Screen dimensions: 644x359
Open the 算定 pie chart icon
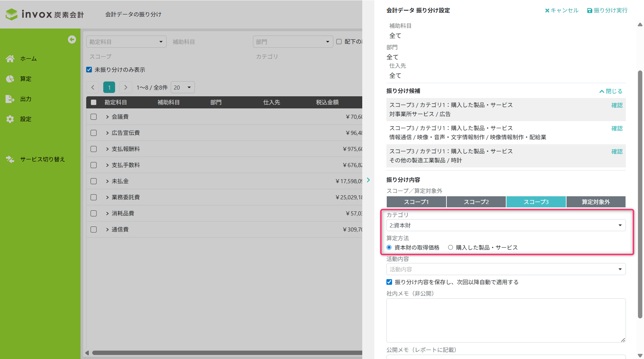click(x=10, y=79)
